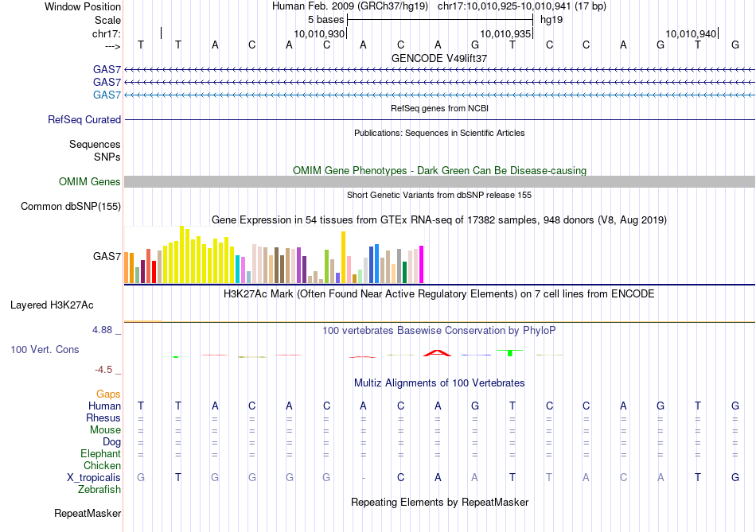The image size is (756, 532).
Task: Click the Layered H3K27Ac label
Action: coord(52,305)
